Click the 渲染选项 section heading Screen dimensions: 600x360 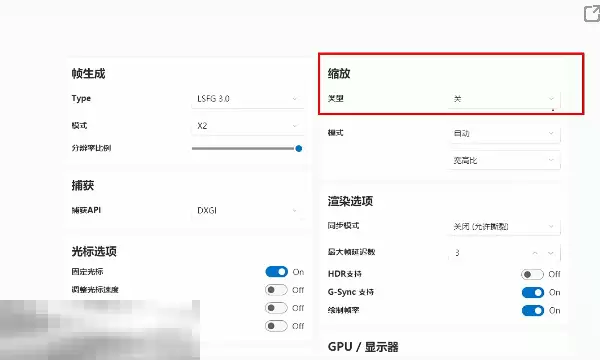(x=350, y=201)
